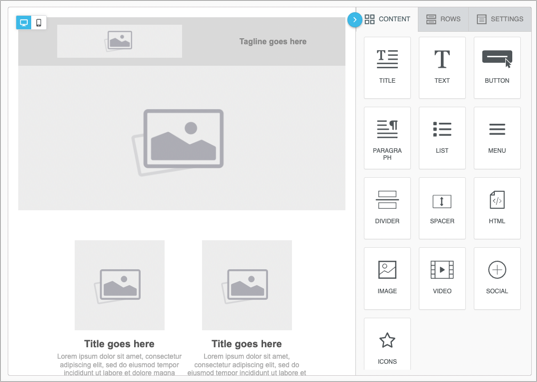The image size is (537, 382).
Task: Pick the Image content block
Action: (387, 279)
